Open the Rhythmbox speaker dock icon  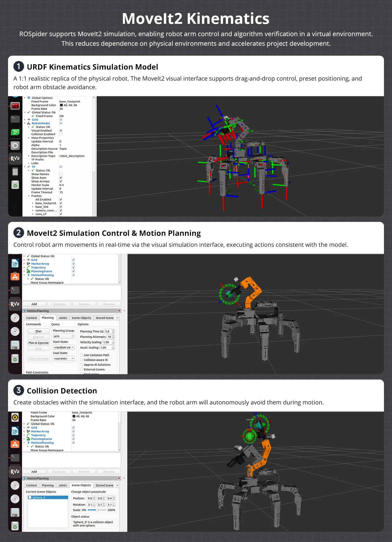point(15,417)
